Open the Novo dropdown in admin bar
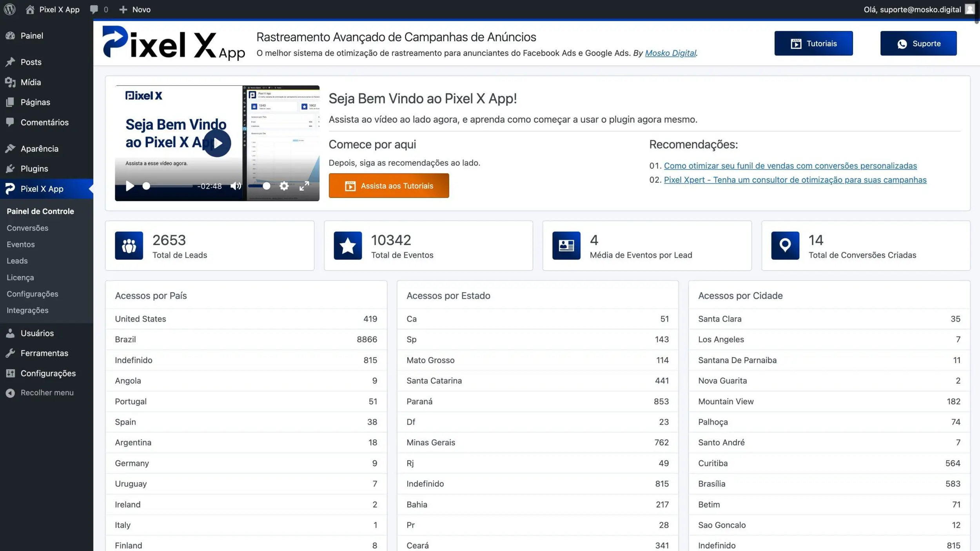 click(x=135, y=9)
